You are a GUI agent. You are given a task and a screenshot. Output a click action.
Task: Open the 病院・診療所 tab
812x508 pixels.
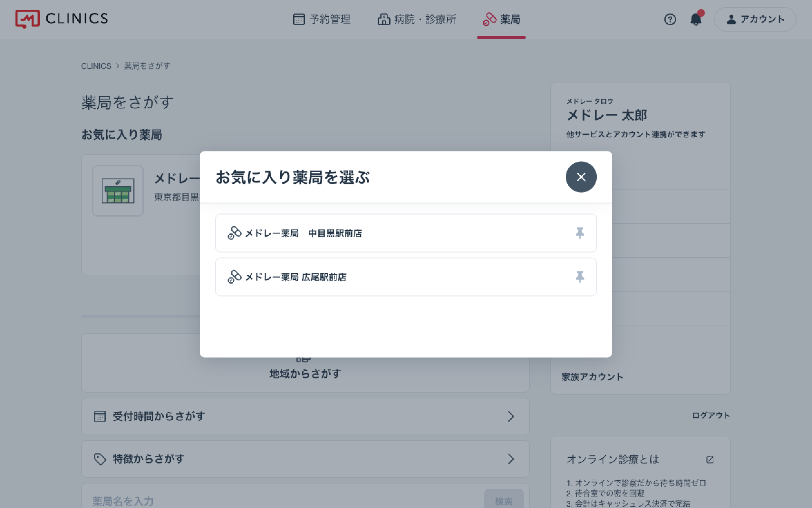[x=416, y=19]
